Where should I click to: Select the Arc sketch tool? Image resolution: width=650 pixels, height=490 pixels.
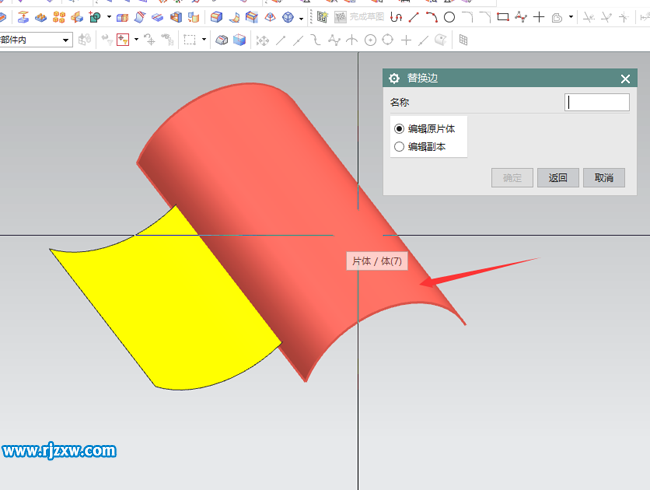click(x=431, y=17)
